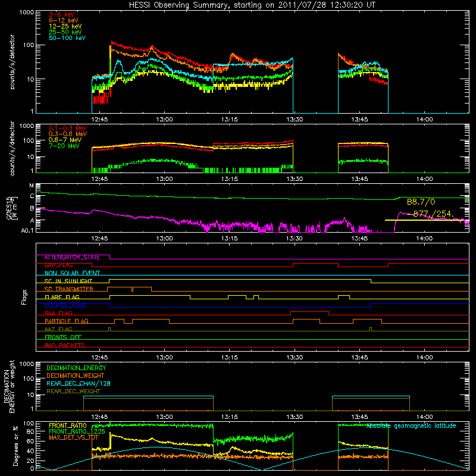
Task: Choose the yellow 0.8-7 MeV legend entry
Action: [x=65, y=140]
